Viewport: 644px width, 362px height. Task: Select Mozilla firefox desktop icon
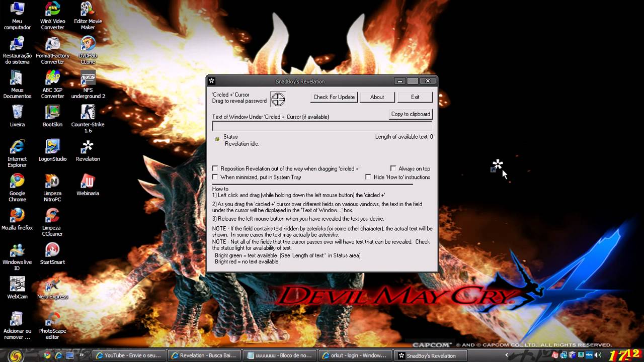17,219
